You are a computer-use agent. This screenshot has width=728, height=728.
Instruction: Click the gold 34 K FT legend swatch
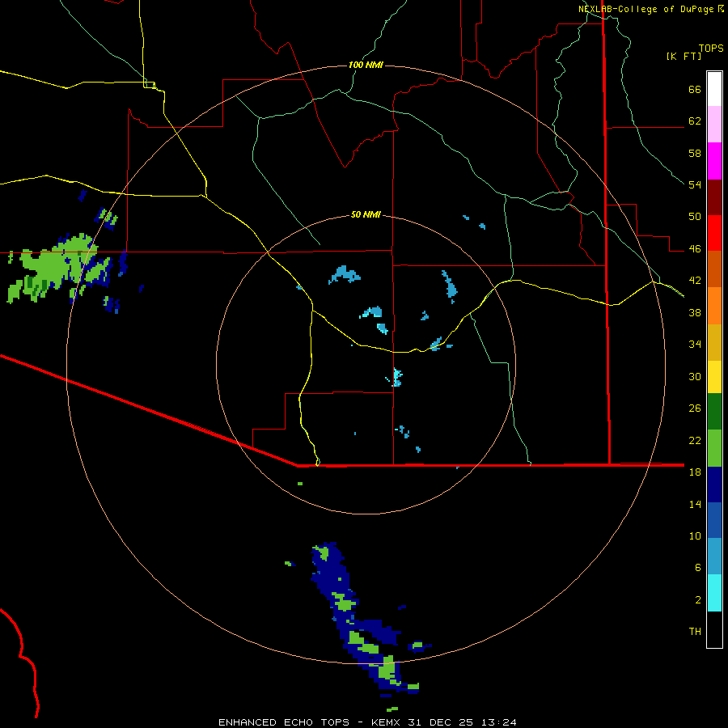pyautogui.click(x=714, y=342)
